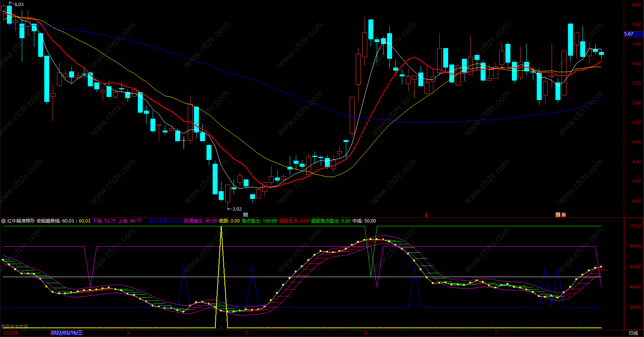644x337 pixels.
Task: Click the 底部: 0.00 readout
Action: [x=229, y=221]
